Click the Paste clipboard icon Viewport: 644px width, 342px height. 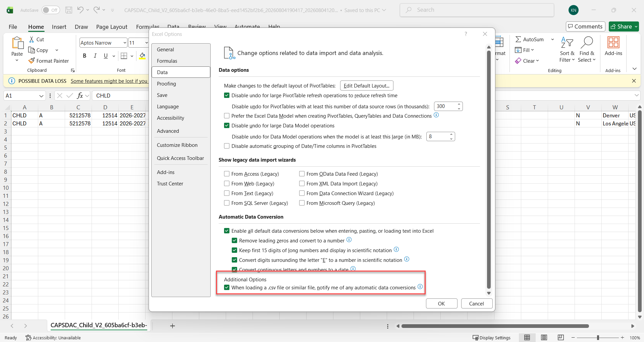click(17, 43)
